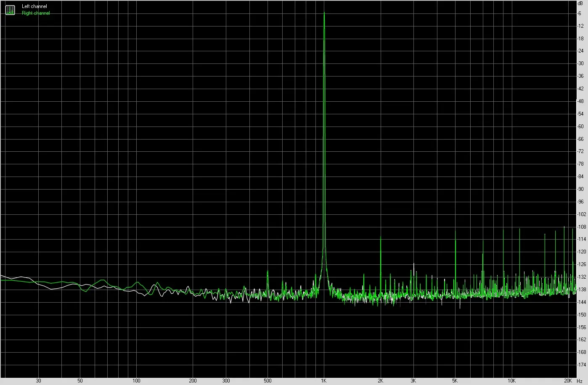Click the "5K" frequency axis label
Viewport: 588px width, 385px height.
[455, 381]
